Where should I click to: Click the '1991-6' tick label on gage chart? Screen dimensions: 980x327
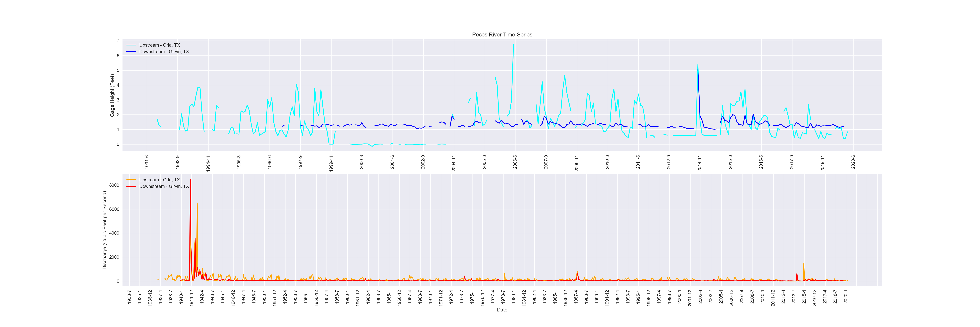(x=147, y=162)
